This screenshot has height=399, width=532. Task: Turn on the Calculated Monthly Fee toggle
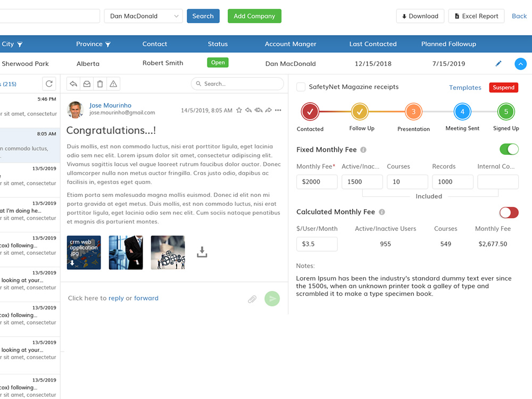click(509, 213)
